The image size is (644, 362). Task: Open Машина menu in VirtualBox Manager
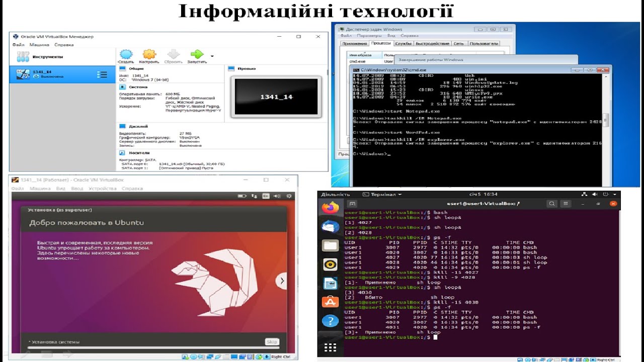pos(39,45)
